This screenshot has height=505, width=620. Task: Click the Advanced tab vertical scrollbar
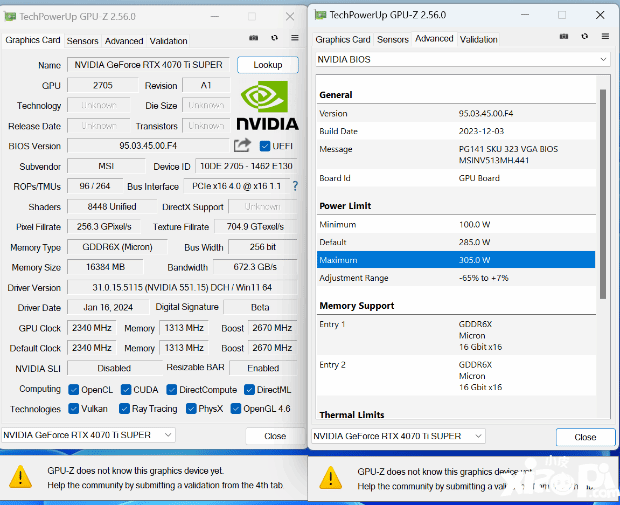pos(603,194)
